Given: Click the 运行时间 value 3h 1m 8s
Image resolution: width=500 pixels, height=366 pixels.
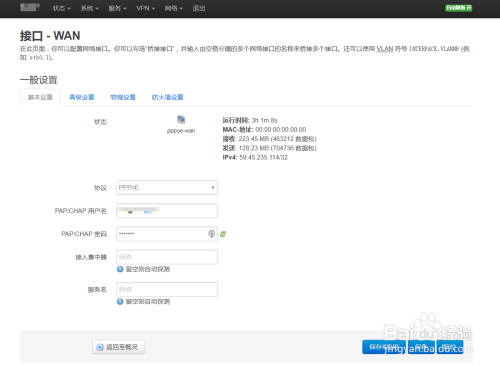Looking at the screenshot, I should tap(264, 120).
